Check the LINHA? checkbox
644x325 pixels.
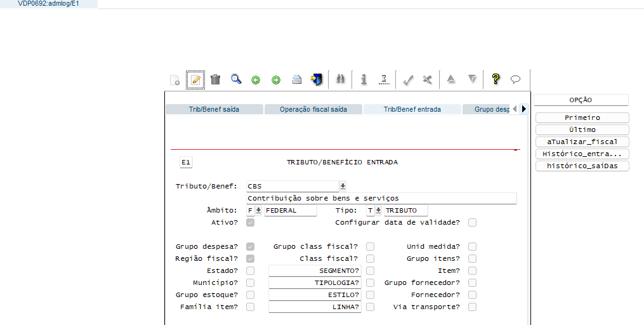(x=370, y=307)
